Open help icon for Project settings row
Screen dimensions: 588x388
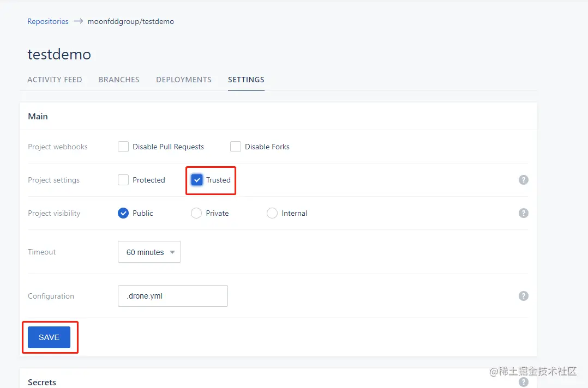[524, 180]
